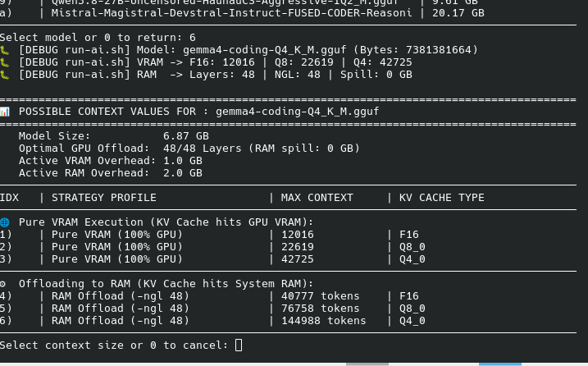Screen dimensions: 588x366
Task: Click the bug icon beside the VRAM debug line
Action: [x=4, y=62]
